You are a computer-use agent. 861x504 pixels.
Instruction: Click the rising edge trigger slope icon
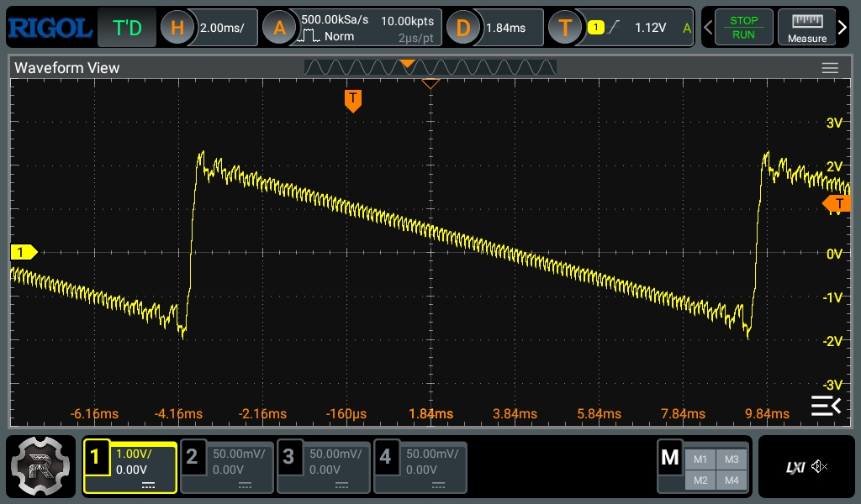pyautogui.click(x=613, y=27)
